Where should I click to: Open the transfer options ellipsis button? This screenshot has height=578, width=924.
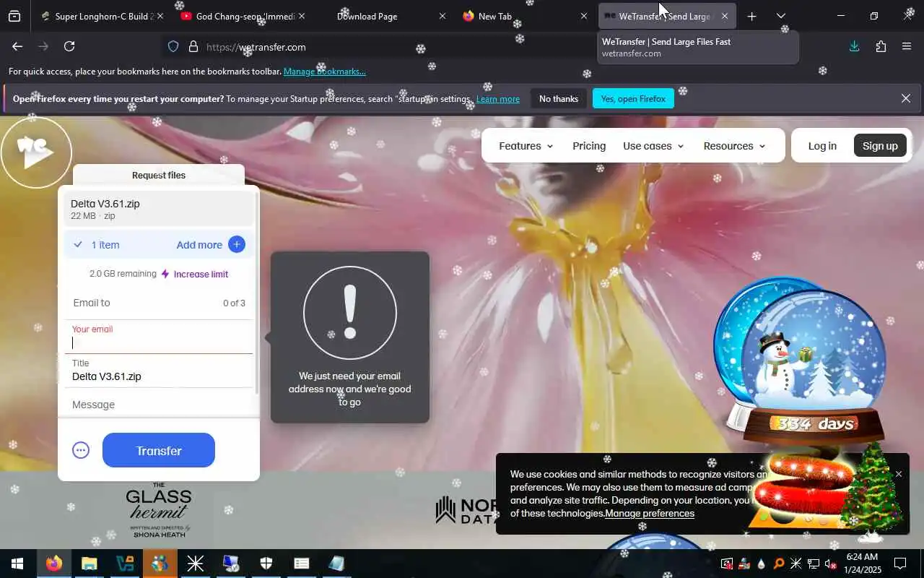81,450
